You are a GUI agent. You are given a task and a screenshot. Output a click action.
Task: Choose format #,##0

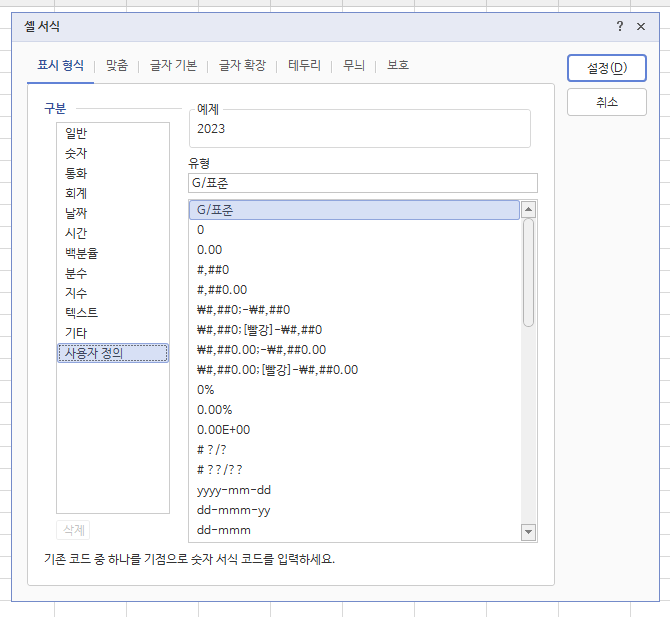(354, 270)
